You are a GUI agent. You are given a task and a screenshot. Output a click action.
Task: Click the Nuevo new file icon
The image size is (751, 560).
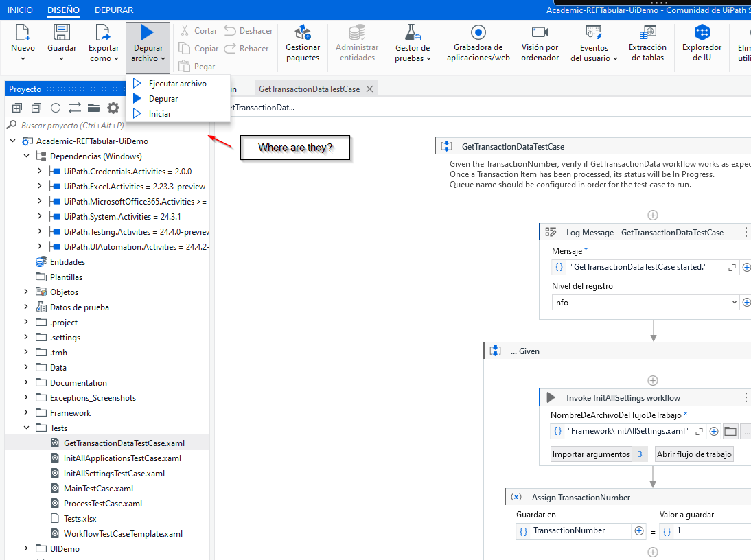pyautogui.click(x=23, y=32)
